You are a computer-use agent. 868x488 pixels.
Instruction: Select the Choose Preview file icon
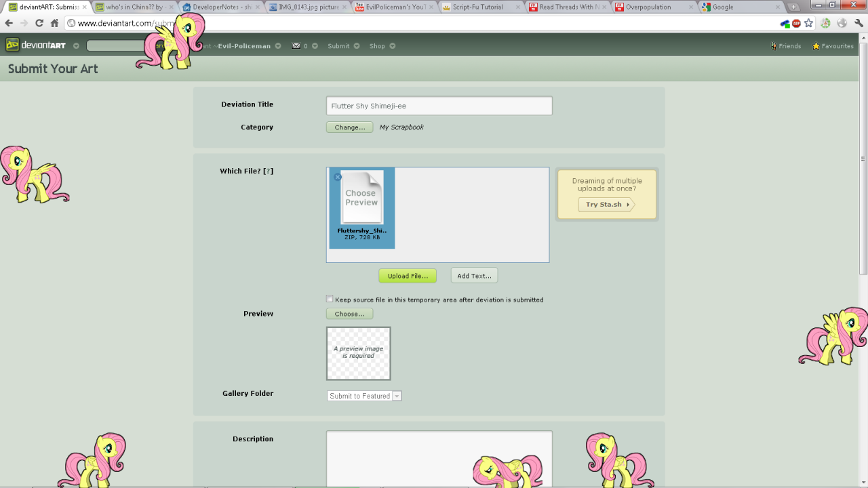tap(361, 197)
